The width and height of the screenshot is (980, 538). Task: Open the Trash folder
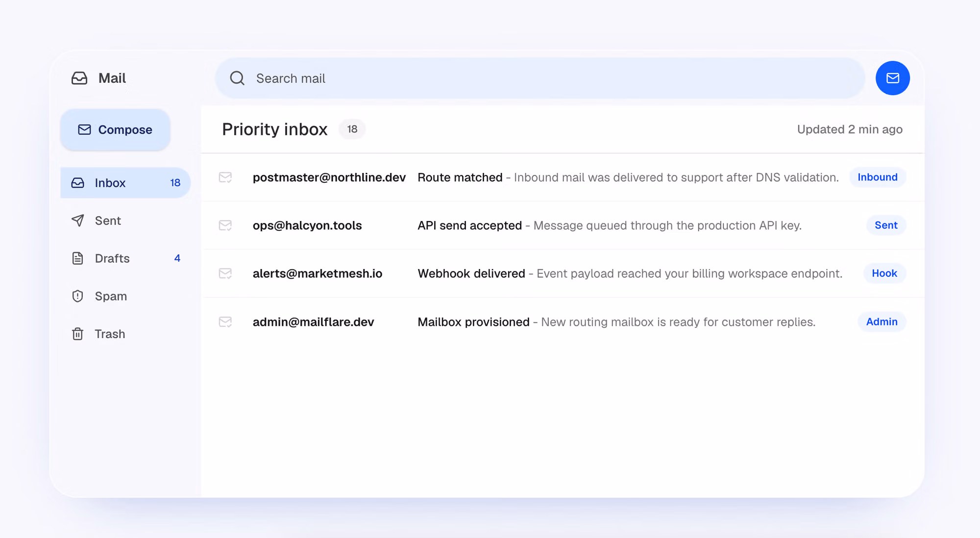point(125,334)
